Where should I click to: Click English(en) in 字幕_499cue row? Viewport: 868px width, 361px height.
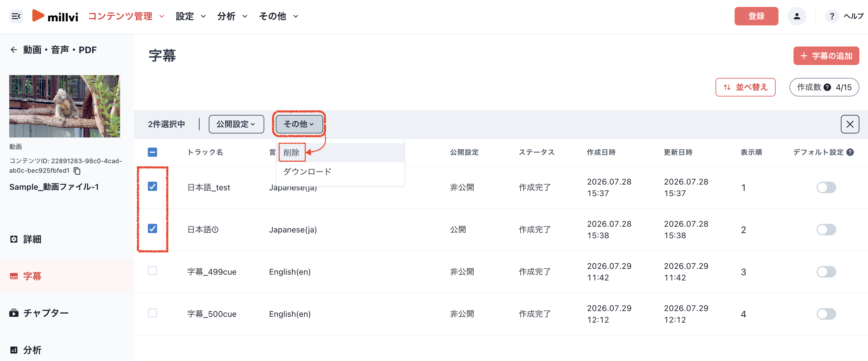tap(290, 272)
